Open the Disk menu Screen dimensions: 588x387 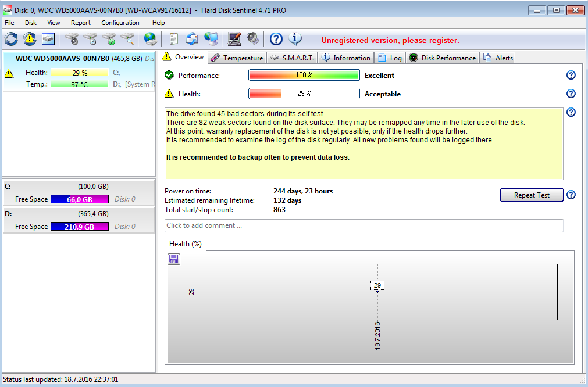(x=31, y=23)
